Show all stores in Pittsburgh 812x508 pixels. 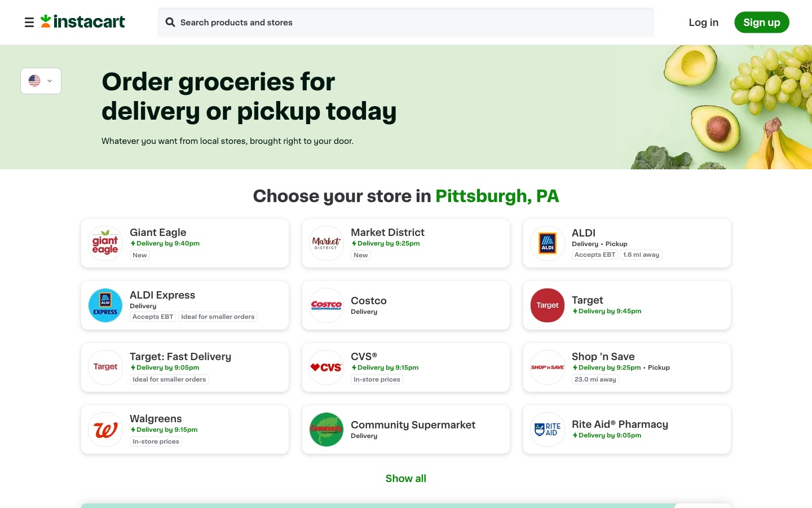(405, 479)
